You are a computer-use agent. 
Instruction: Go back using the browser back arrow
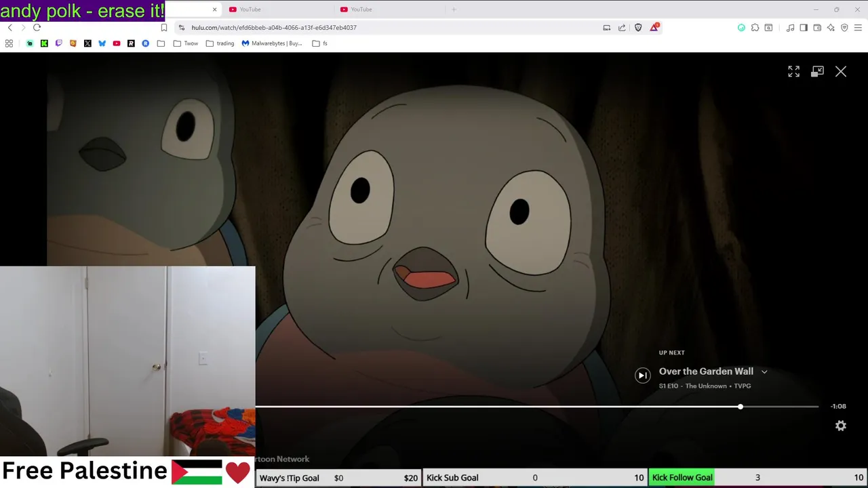point(9,28)
